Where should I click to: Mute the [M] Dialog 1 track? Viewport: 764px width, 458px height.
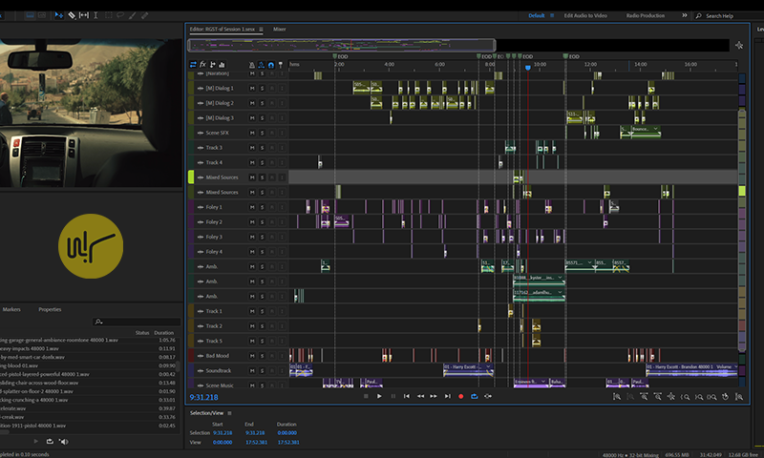pos(252,88)
